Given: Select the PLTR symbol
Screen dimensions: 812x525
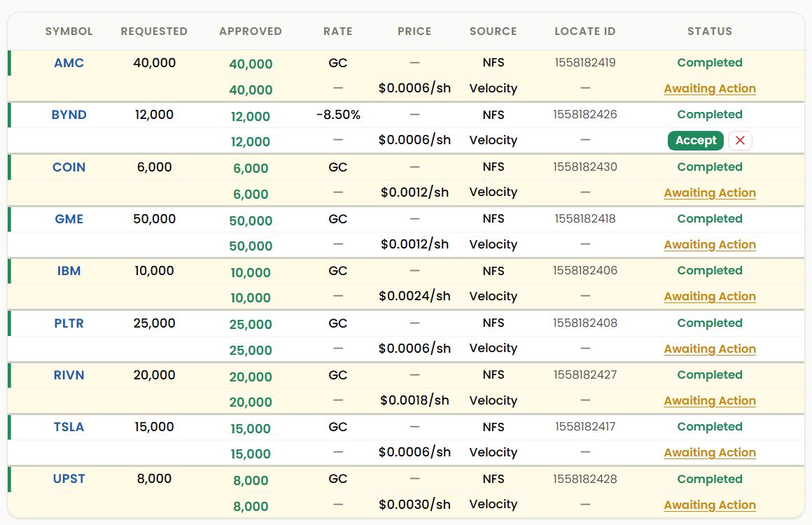Looking at the screenshot, I should [x=69, y=323].
